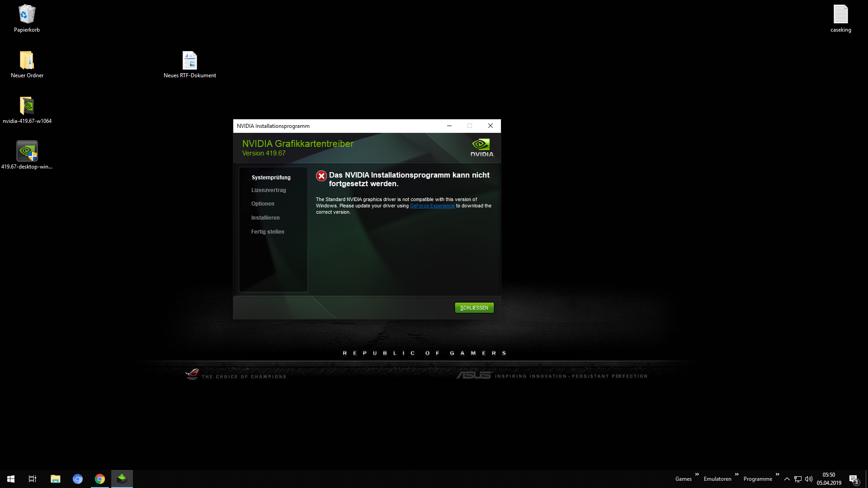Select the Neues RTF-Dokument file icon
The width and height of the screenshot is (868, 488).
pyautogui.click(x=189, y=61)
